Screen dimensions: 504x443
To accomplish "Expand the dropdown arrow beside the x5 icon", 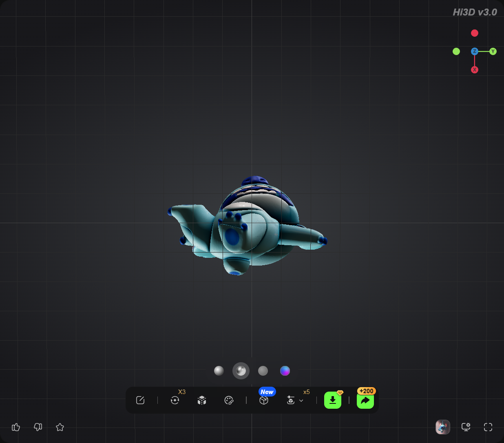I will click(x=301, y=401).
